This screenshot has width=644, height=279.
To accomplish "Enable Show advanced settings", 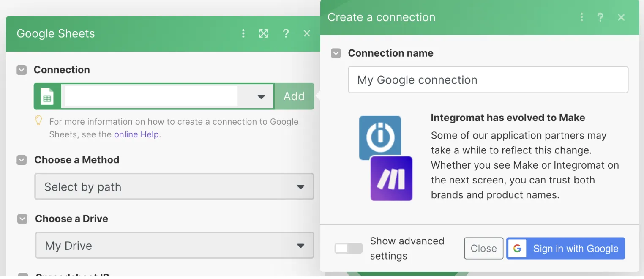I will [348, 249].
